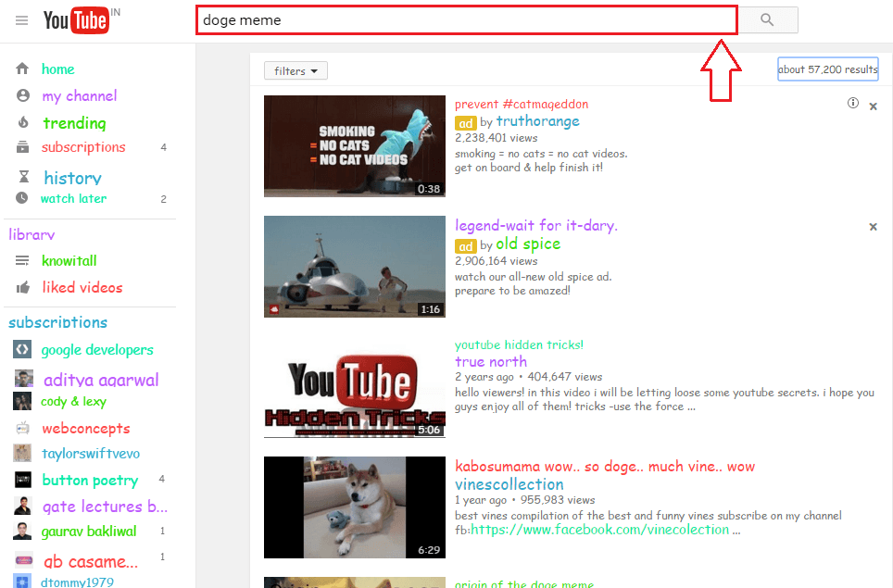The image size is (893, 588).
Task: Open vinescollection channel link
Action: (509, 484)
